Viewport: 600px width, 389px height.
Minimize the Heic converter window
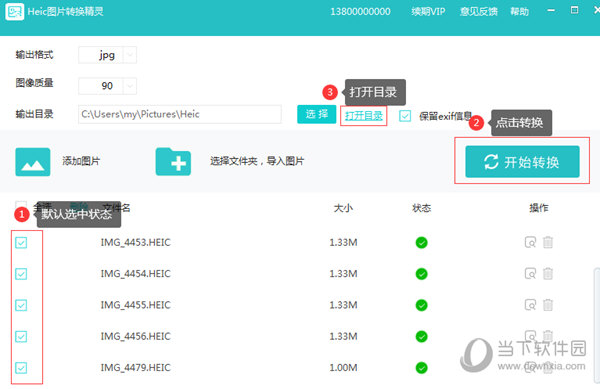point(551,10)
